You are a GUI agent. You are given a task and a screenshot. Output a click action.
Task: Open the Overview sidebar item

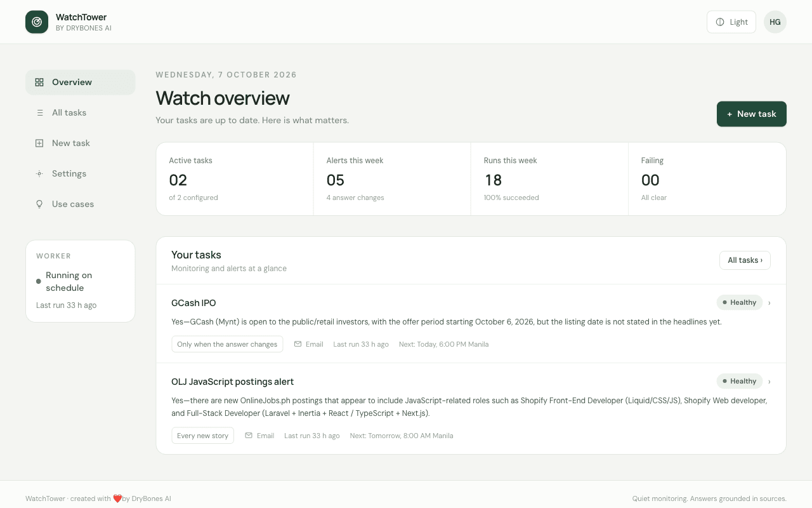click(81, 82)
